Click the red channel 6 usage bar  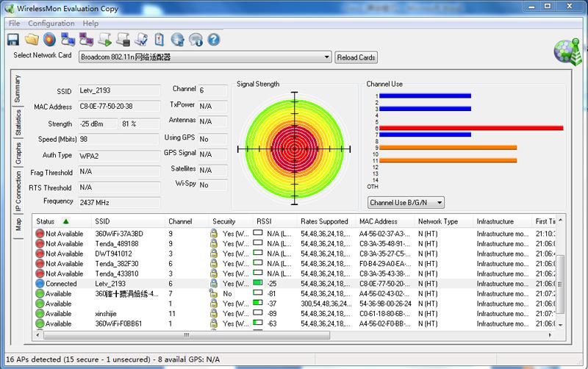pos(470,128)
